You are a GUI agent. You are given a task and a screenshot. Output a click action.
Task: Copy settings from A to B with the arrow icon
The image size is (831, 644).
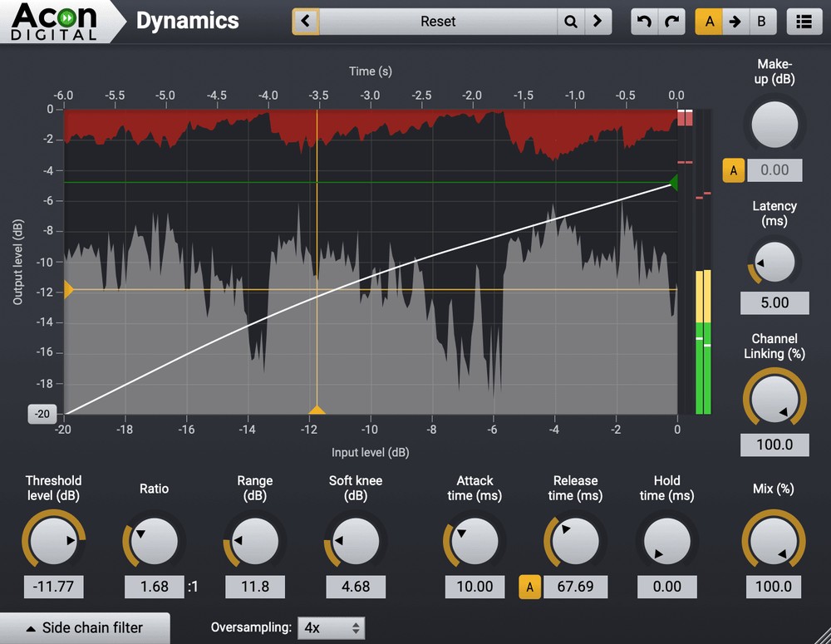[735, 22]
